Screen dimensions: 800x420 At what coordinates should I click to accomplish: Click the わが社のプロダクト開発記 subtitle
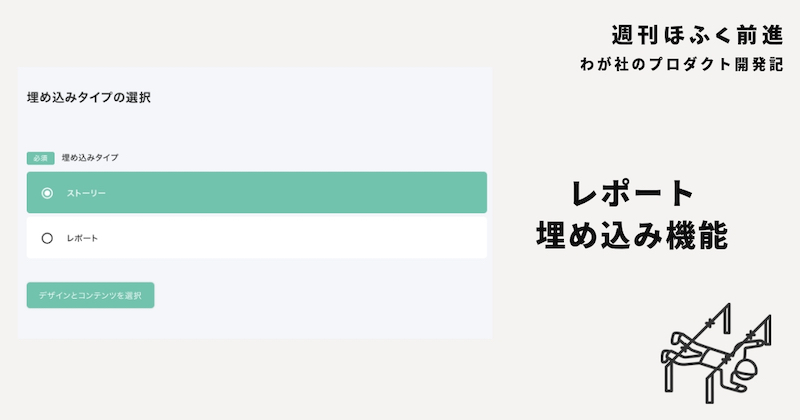pyautogui.click(x=682, y=64)
